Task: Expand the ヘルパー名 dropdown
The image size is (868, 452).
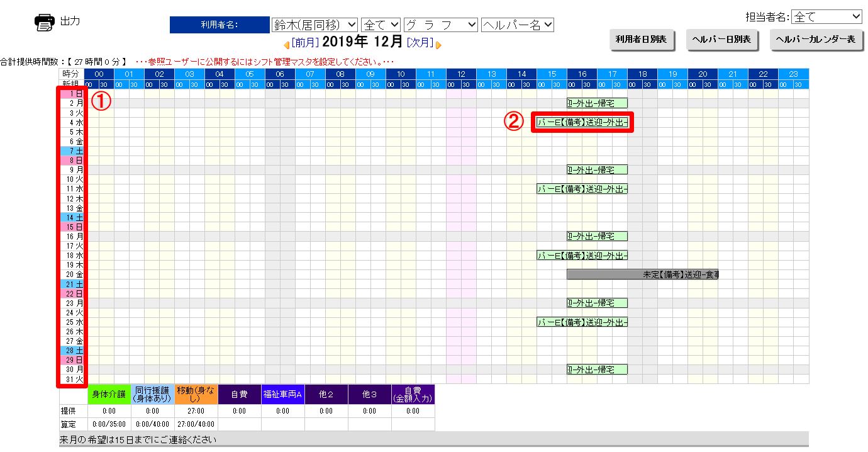Action: (x=517, y=25)
